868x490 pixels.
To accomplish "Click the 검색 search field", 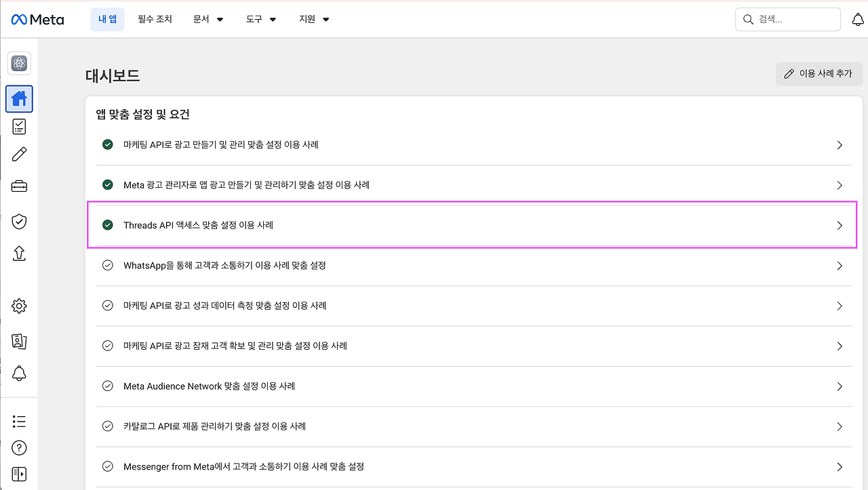I will coord(788,20).
